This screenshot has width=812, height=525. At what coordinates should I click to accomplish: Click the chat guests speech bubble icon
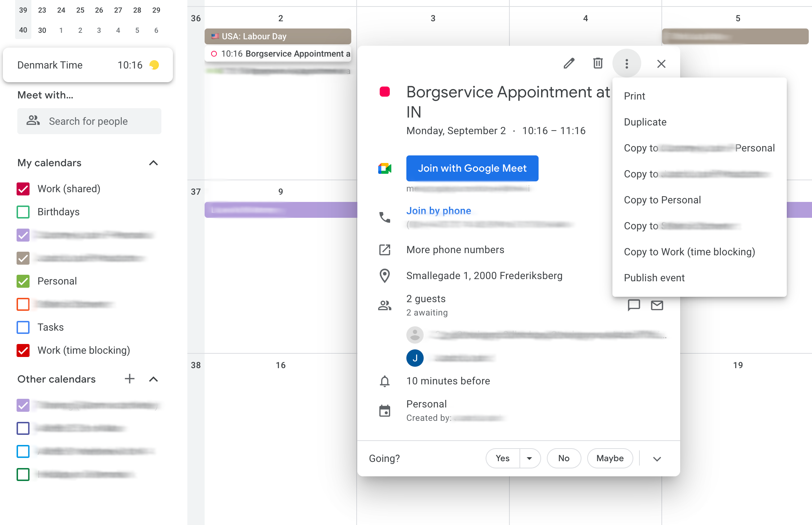tap(634, 305)
